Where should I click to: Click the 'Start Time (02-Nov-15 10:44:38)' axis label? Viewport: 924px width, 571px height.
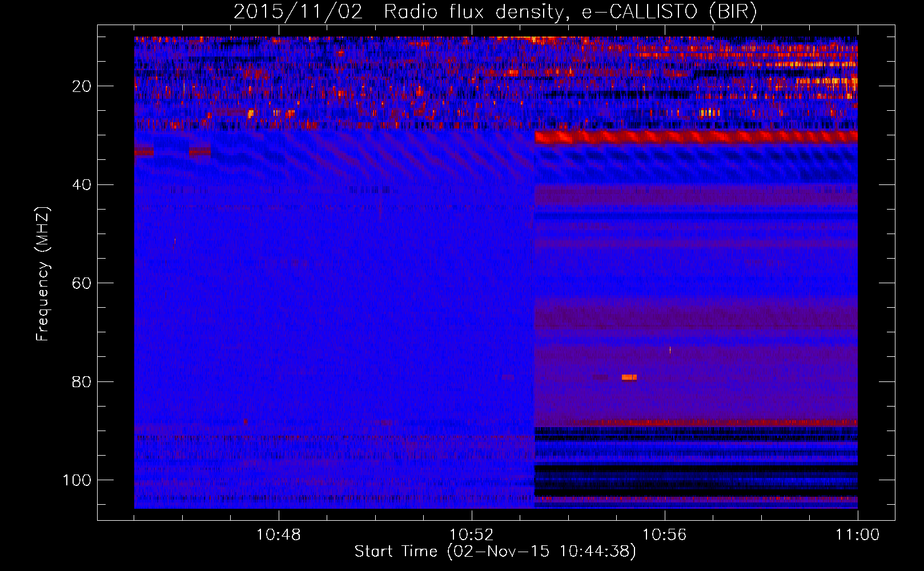[x=495, y=552]
